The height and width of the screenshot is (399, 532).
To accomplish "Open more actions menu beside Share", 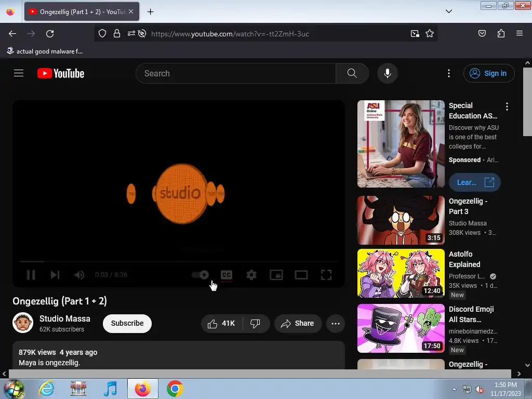I will [x=336, y=324].
